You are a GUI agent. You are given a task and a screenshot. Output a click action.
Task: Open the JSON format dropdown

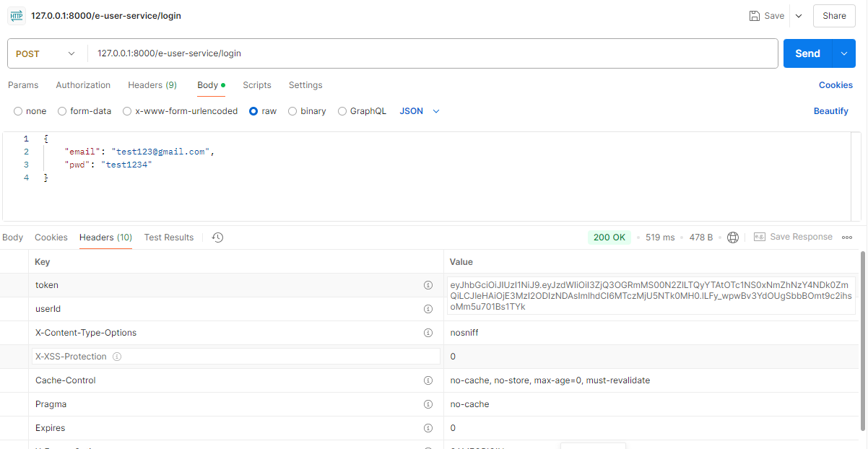420,111
